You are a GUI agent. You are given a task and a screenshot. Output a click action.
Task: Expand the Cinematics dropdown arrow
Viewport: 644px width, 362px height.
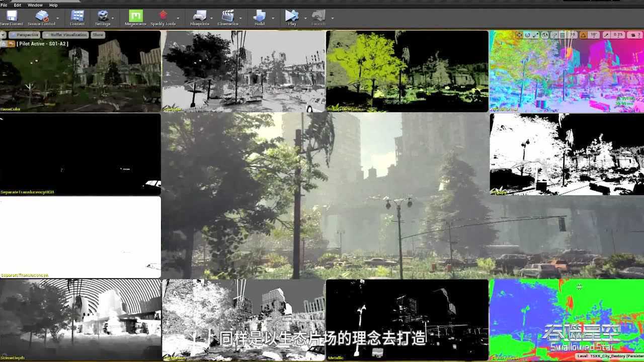240,18
